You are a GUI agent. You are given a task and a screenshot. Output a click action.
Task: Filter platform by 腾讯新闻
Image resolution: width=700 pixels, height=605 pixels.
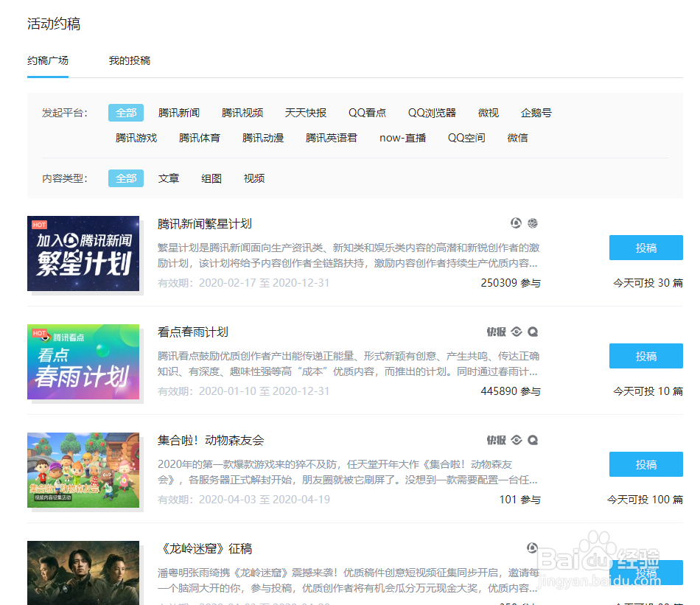click(x=179, y=113)
